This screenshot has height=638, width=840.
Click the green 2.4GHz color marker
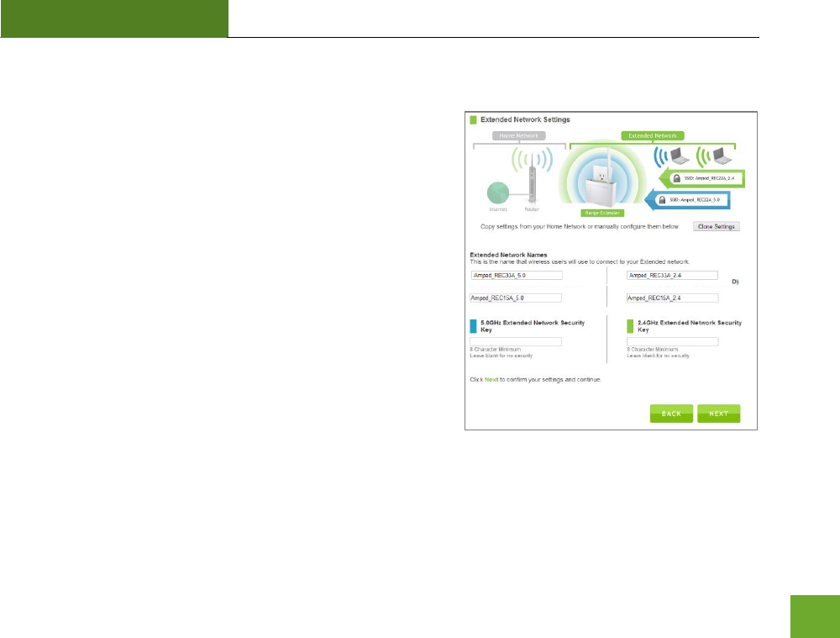(x=630, y=326)
